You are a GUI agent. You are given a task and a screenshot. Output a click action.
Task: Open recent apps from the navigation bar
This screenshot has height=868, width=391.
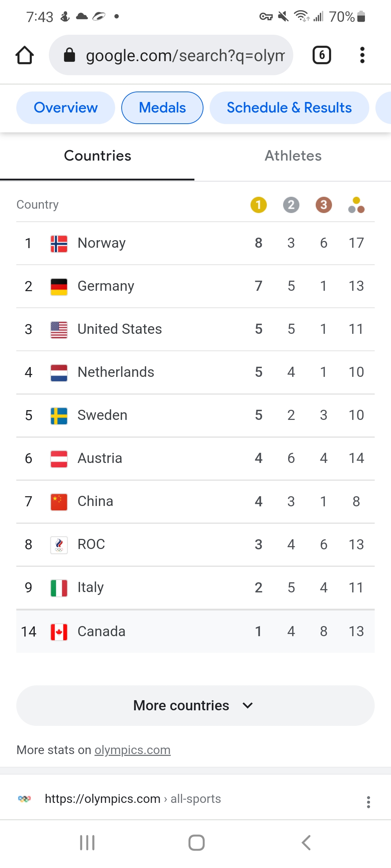(87, 843)
